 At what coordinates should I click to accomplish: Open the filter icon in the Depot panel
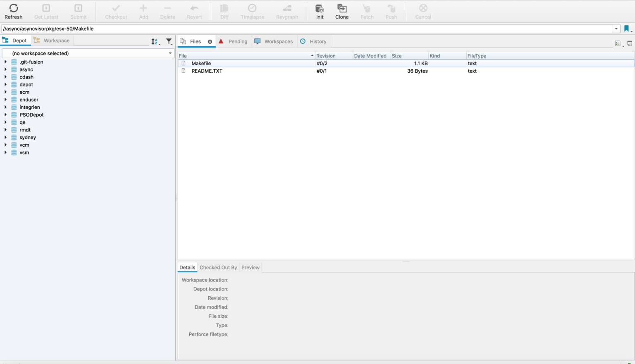pyautogui.click(x=169, y=41)
